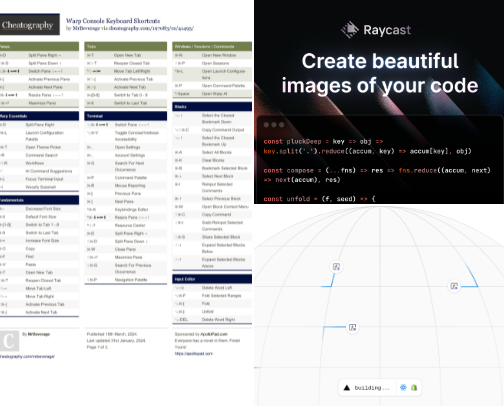Click the Open Warp AI row
This screenshot has width=504, height=406.
pos(212,94)
